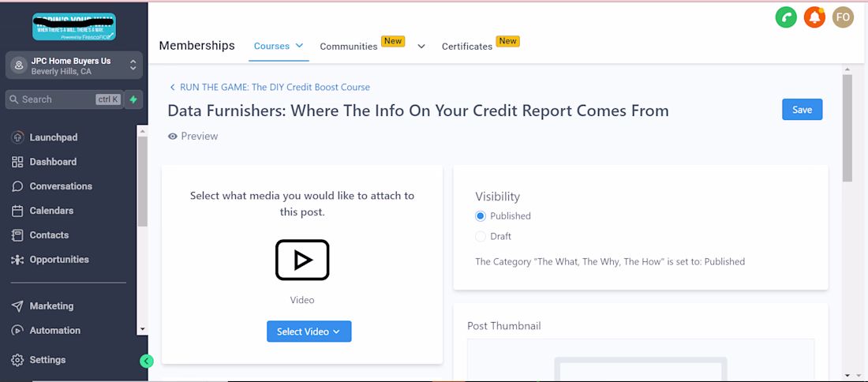The height and width of the screenshot is (382, 868).
Task: Select the Draft visibility radio button
Action: coord(481,237)
